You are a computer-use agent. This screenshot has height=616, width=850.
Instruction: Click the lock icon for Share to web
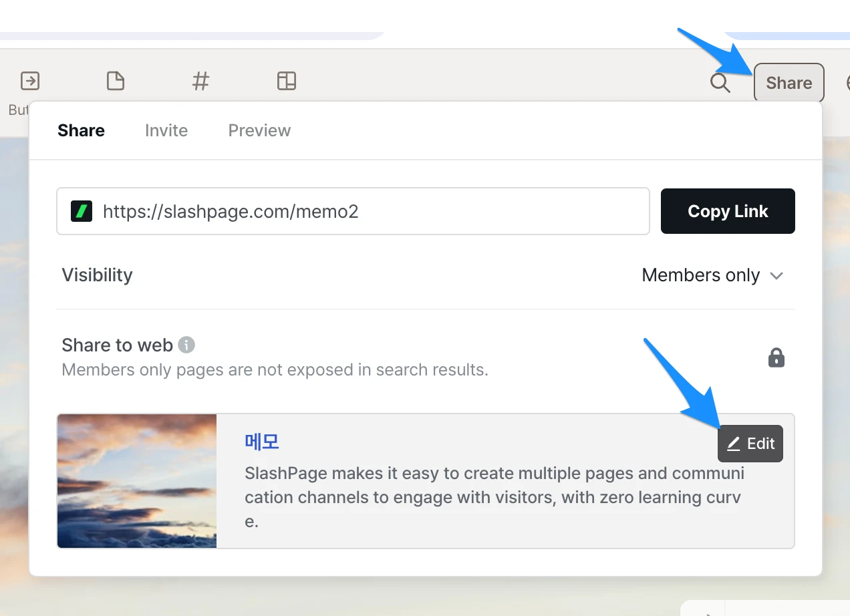[x=776, y=358]
